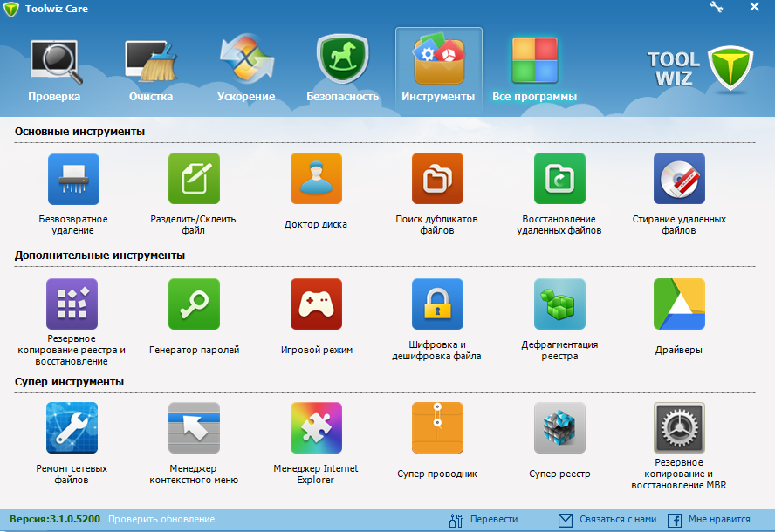Open Восстановление удаленных файлов tool
The height and width of the screenshot is (532, 775).
point(559,179)
